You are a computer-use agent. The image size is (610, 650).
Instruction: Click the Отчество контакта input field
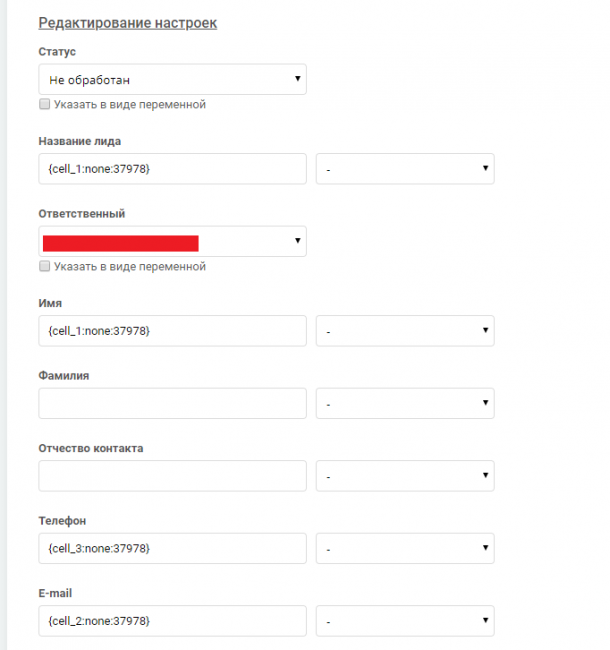(172, 476)
